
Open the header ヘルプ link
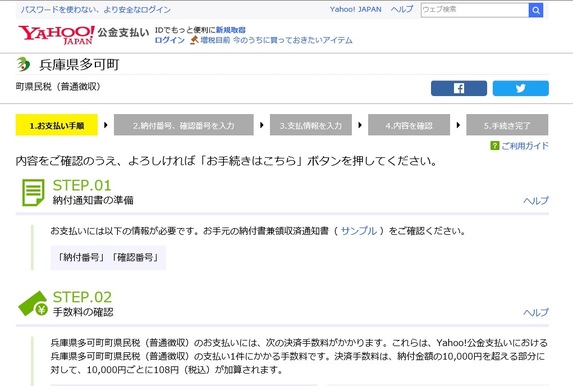pos(402,10)
